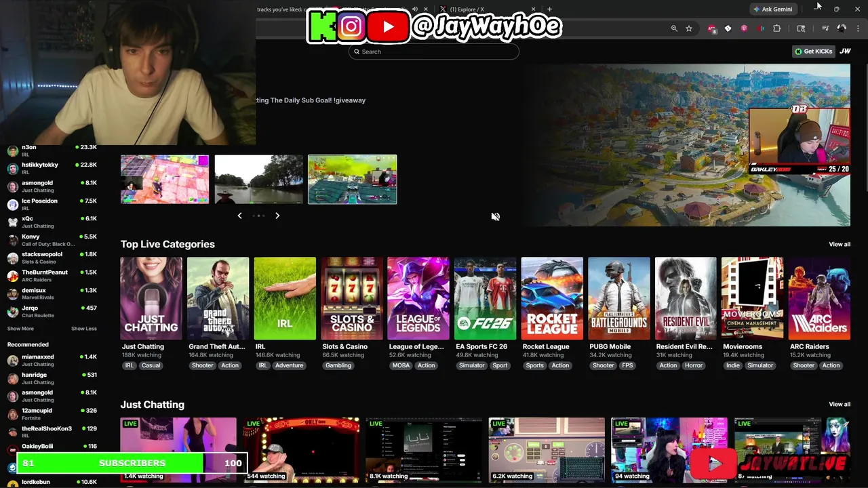Expand followed list with Show More
868x488 pixels.
(20, 329)
